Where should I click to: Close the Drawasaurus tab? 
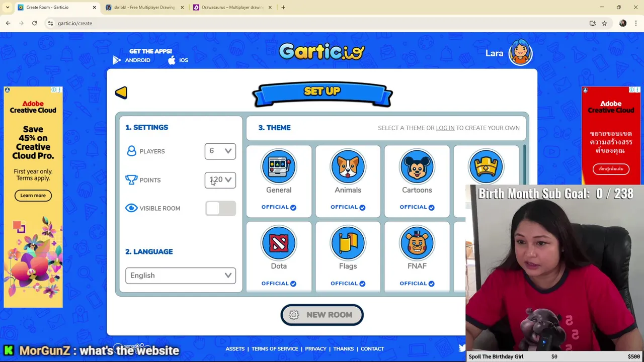point(270,8)
